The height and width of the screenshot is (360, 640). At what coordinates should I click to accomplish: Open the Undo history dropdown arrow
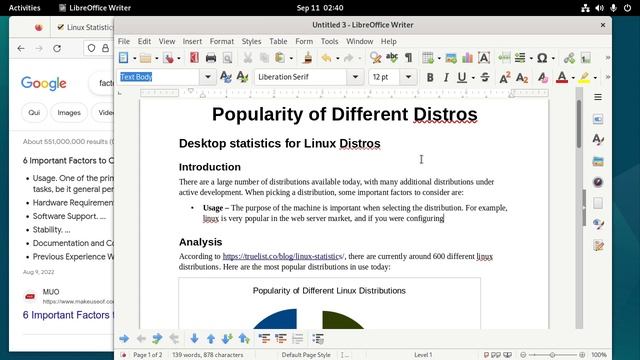tap(338, 58)
